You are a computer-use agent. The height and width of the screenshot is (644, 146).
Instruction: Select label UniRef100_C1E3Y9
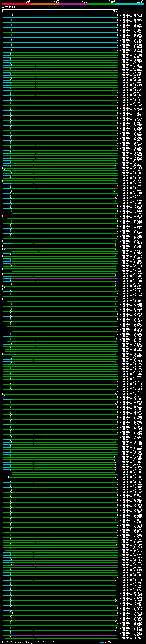coord(131,53)
